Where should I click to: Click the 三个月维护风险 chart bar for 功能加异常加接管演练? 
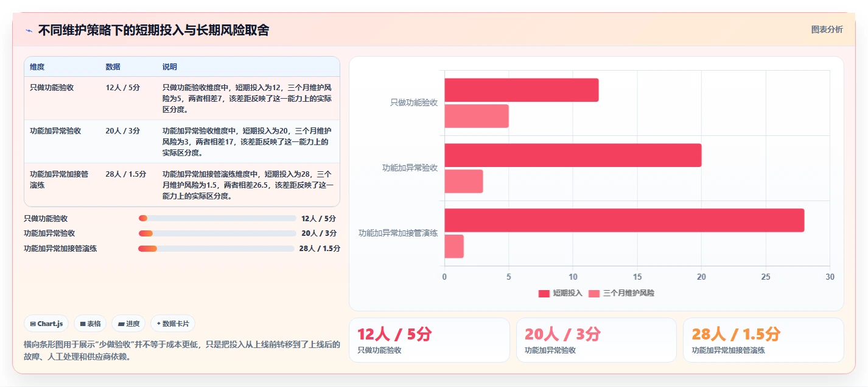pyautogui.click(x=454, y=246)
